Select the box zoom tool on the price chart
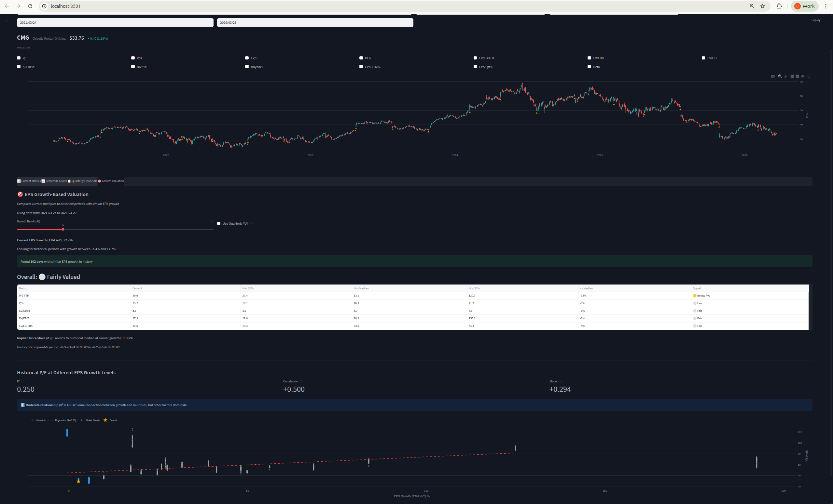 (x=780, y=76)
